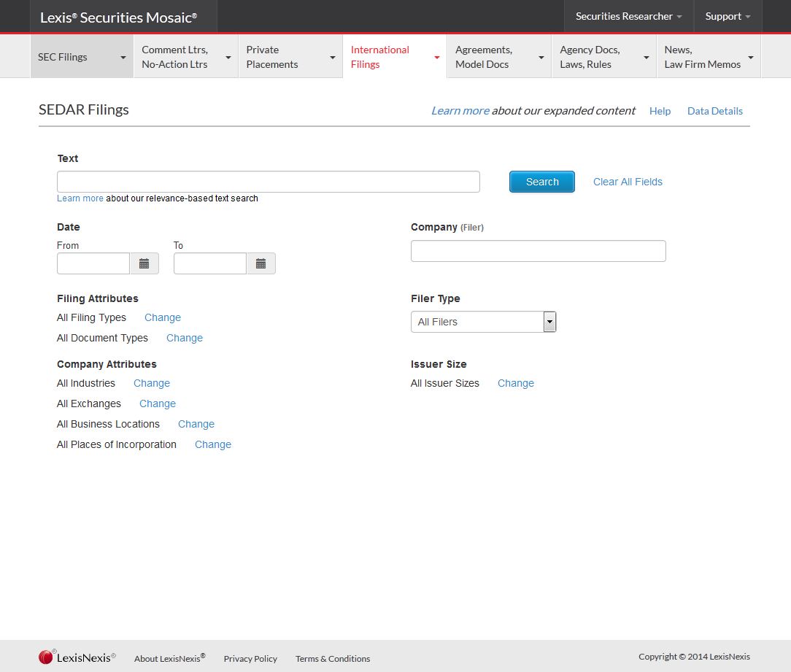Change All Exchanges

coord(158,403)
